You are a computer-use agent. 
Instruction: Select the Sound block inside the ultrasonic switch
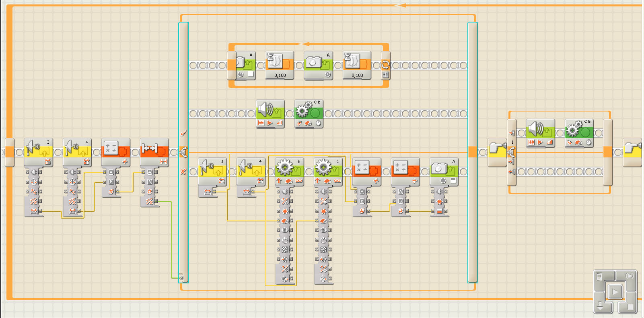pos(270,114)
